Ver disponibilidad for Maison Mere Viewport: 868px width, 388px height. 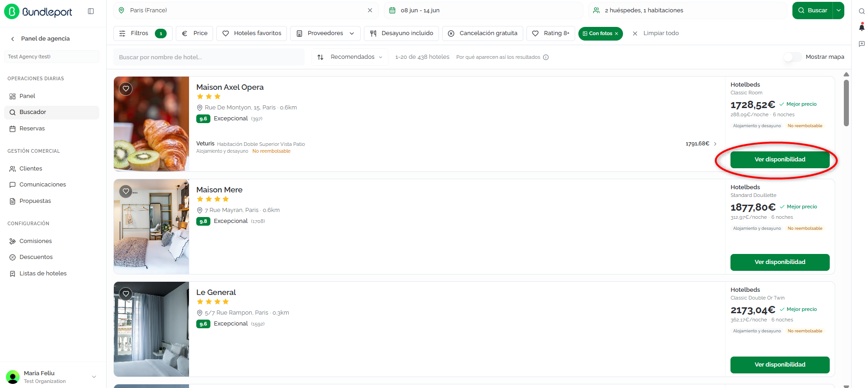(780, 262)
